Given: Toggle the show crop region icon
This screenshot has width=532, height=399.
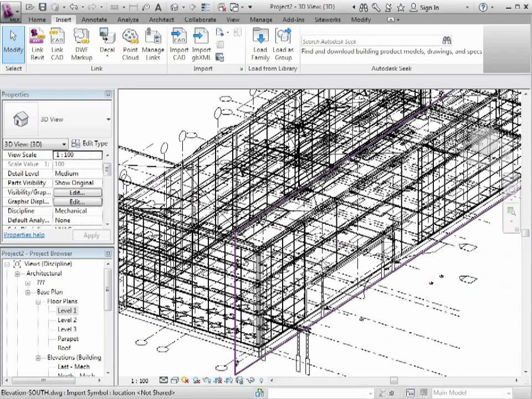Looking at the screenshot, I should [x=229, y=380].
